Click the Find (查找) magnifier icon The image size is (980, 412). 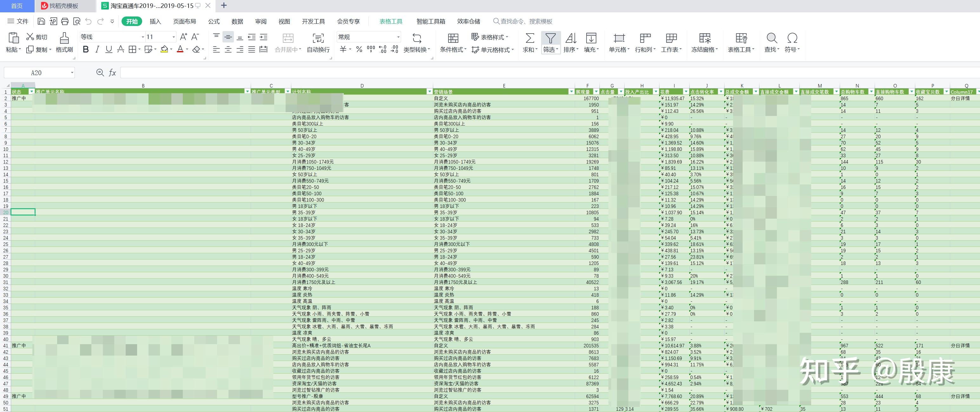[x=771, y=38]
